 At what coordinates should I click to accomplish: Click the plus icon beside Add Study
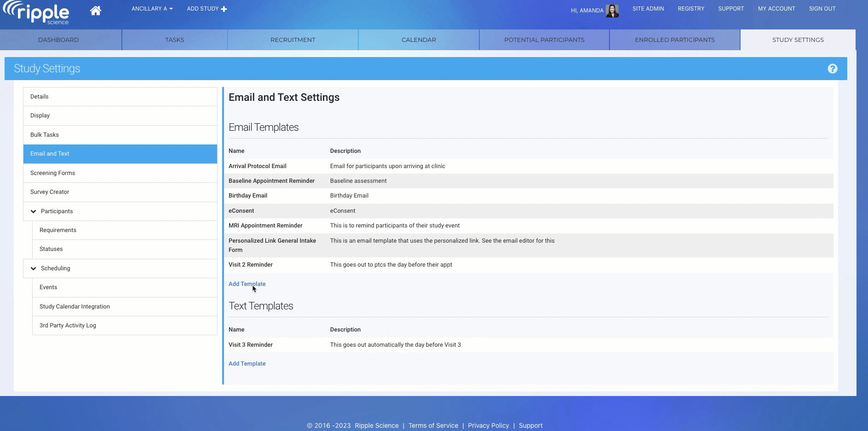(x=224, y=9)
